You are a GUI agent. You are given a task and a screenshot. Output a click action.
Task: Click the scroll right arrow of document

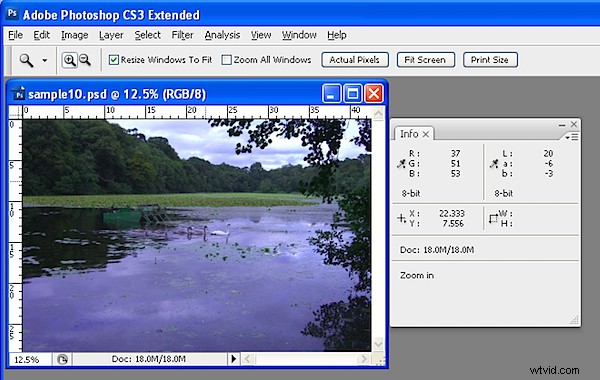pyautogui.click(x=364, y=359)
